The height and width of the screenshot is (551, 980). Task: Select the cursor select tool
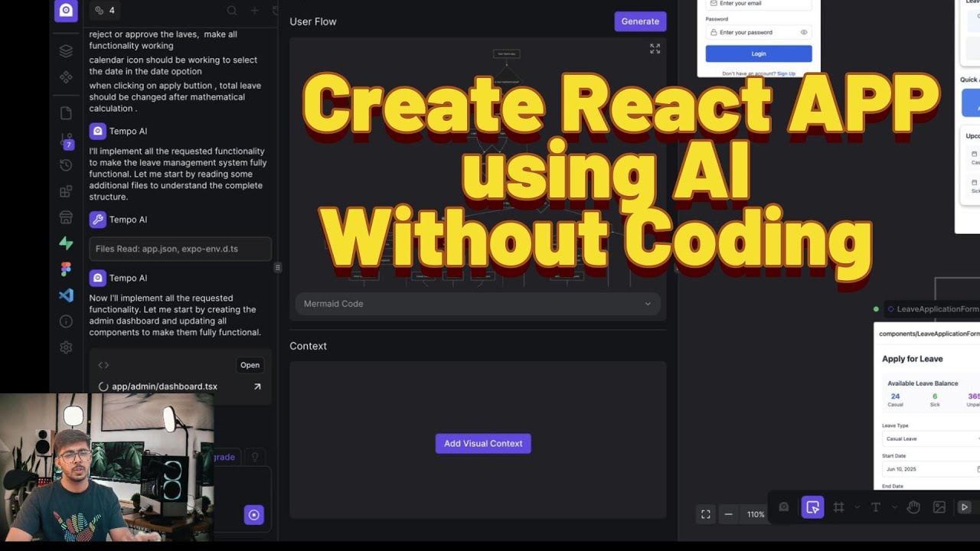(x=813, y=507)
